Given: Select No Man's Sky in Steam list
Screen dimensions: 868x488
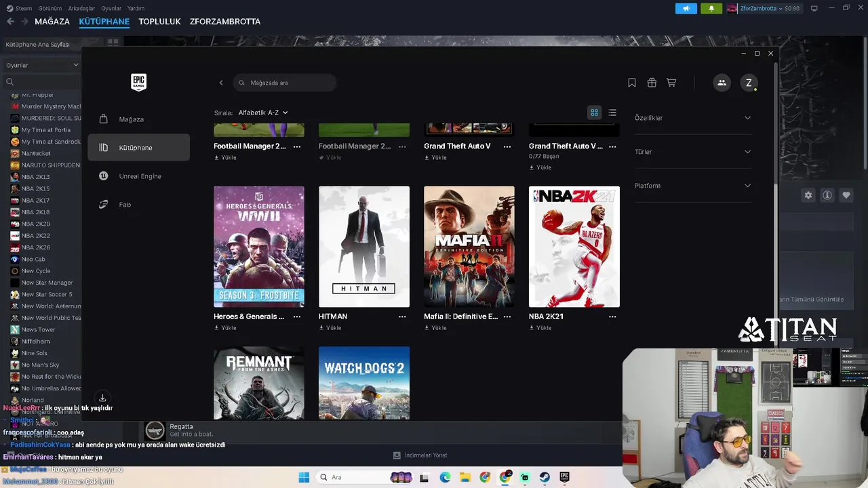Looking at the screenshot, I should click(41, 365).
